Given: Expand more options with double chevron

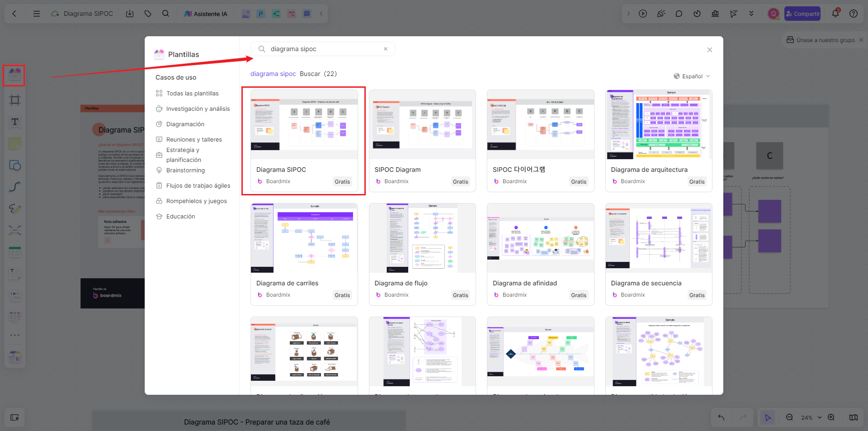Looking at the screenshot, I should [x=751, y=14].
